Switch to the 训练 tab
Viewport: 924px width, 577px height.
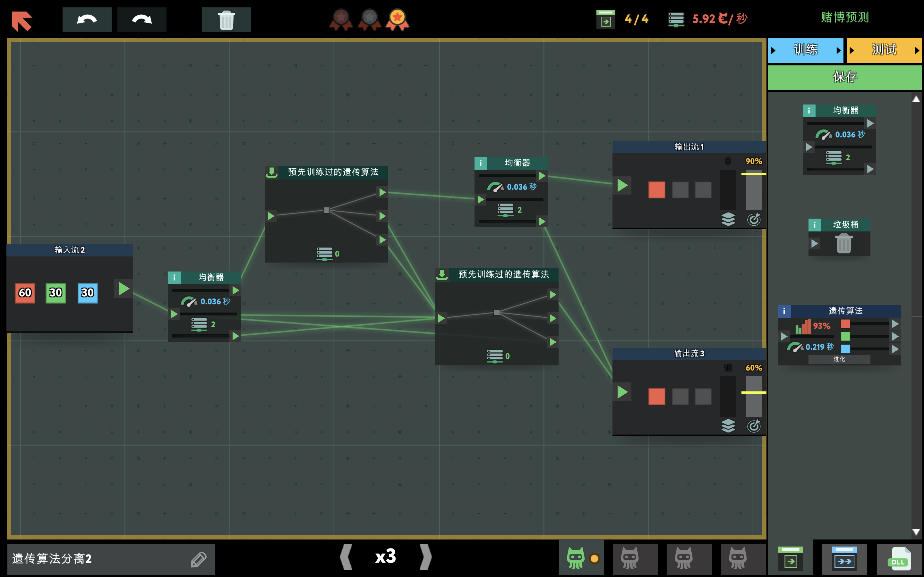pyautogui.click(x=805, y=50)
